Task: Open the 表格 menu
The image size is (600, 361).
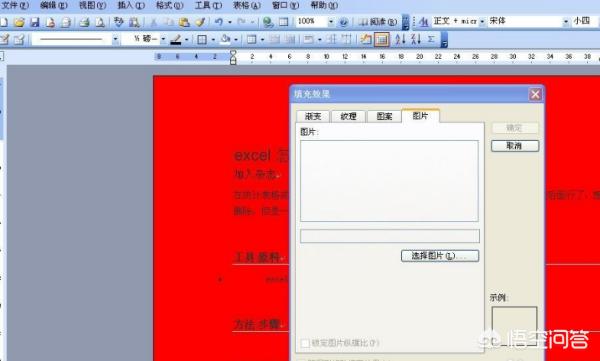Action: (247, 5)
